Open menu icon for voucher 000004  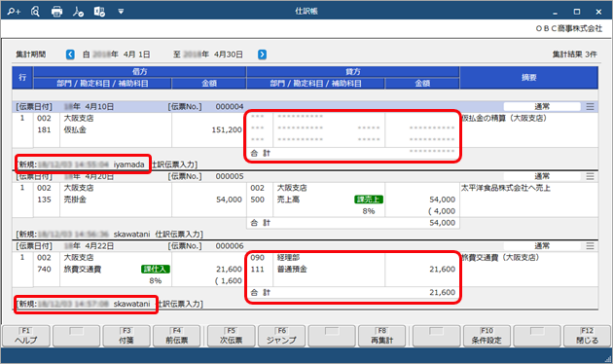(590, 106)
